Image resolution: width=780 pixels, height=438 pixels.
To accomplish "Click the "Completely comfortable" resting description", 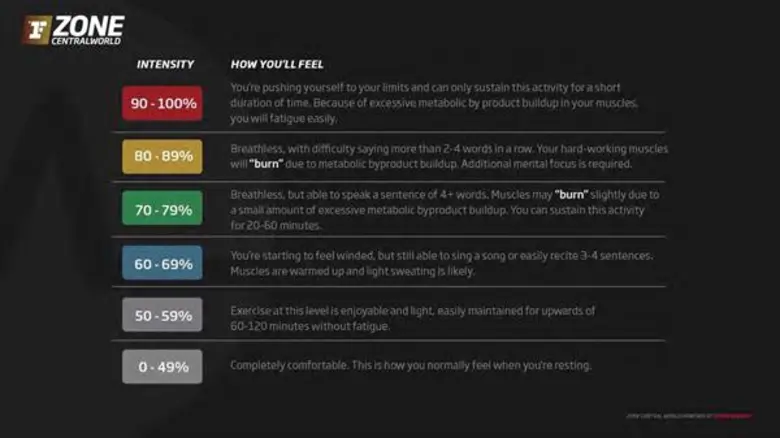I will point(410,365).
